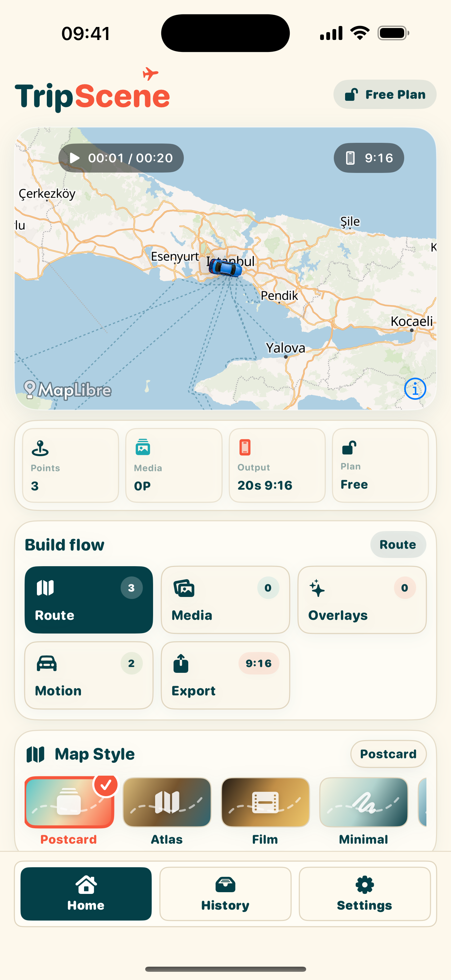Tap the play icon on map preview
Screen dimensions: 451x980
point(75,158)
